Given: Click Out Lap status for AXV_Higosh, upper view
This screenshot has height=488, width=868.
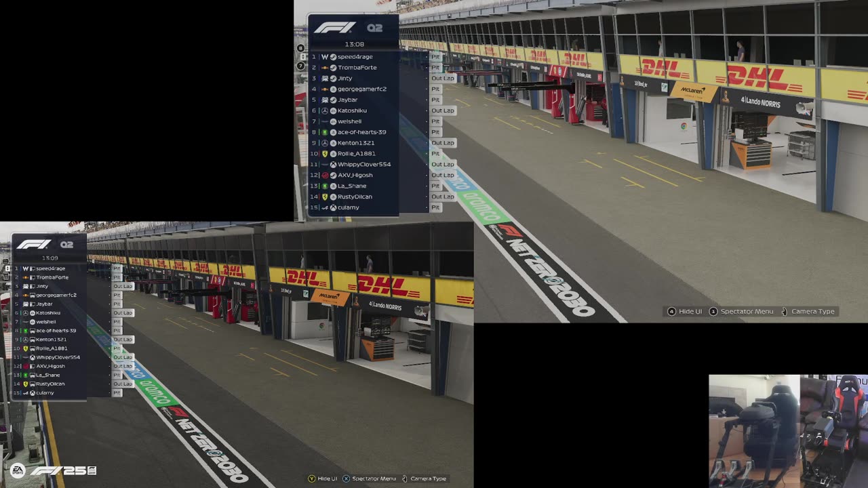Looking at the screenshot, I should pyautogui.click(x=443, y=176).
